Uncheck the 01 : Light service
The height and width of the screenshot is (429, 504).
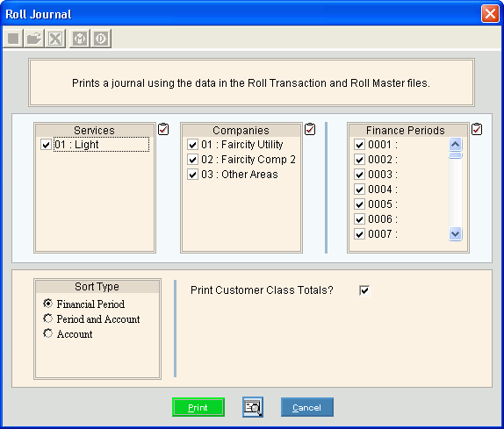click(x=46, y=145)
